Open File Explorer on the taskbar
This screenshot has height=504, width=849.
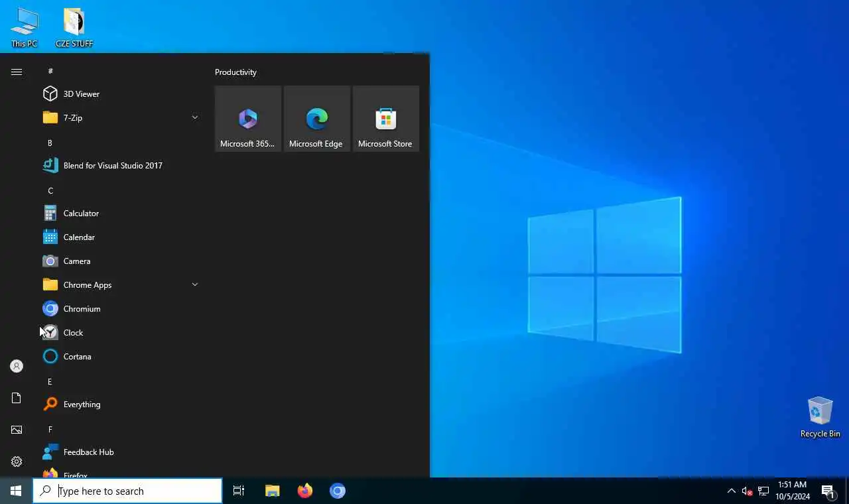pos(272,491)
